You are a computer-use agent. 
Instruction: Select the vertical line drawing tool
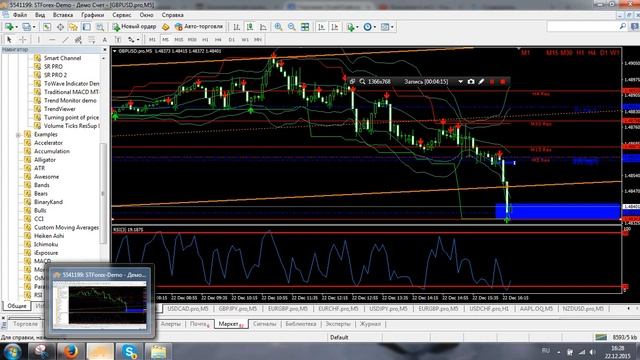coord(39,40)
